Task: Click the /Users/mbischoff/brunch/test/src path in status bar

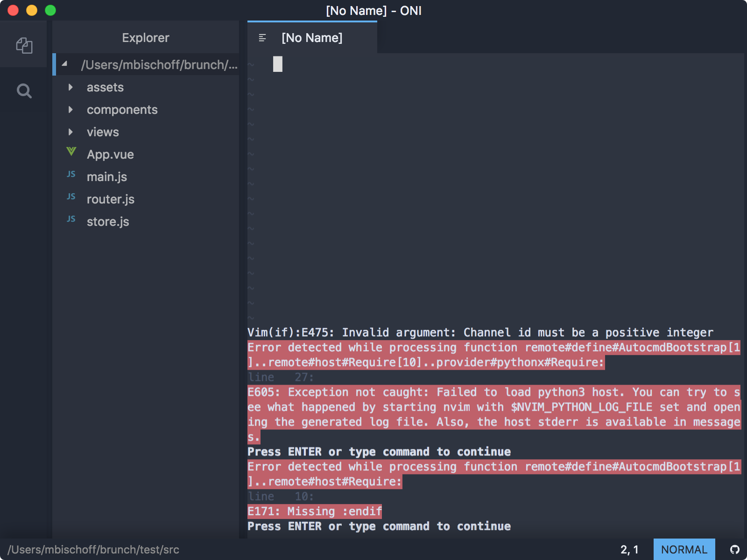Action: 93,549
